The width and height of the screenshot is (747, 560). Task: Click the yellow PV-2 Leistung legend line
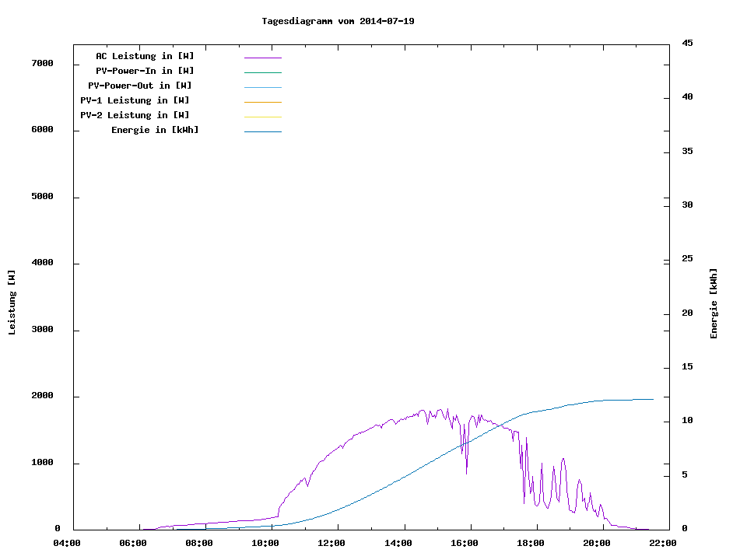click(262, 117)
